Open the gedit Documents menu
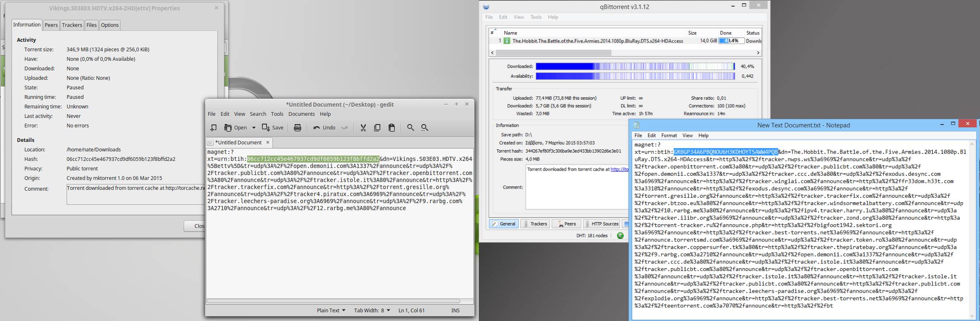The image size is (980, 321). (301, 114)
